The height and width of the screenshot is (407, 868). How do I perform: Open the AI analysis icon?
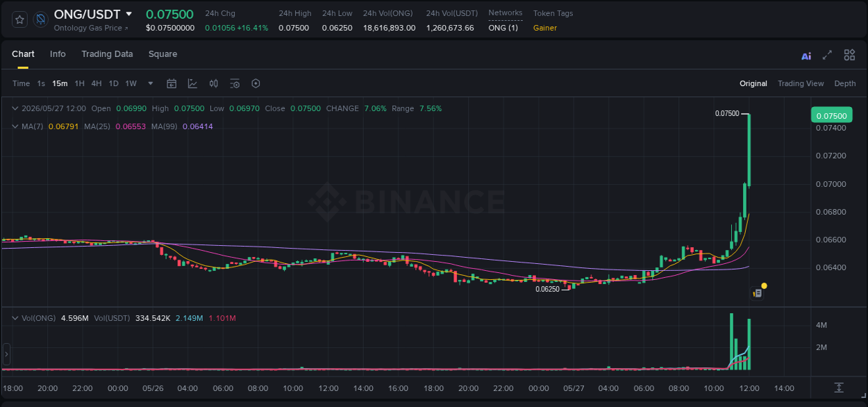(806, 56)
